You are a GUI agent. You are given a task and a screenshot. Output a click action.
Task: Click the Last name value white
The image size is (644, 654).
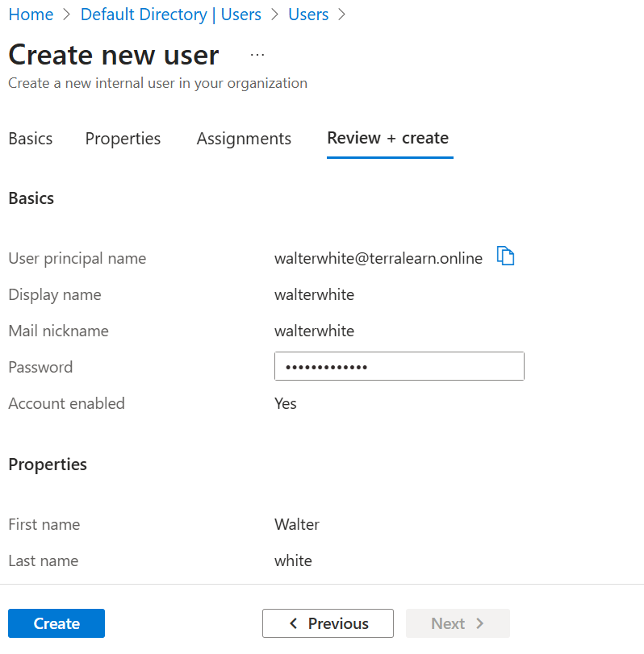pos(293,560)
